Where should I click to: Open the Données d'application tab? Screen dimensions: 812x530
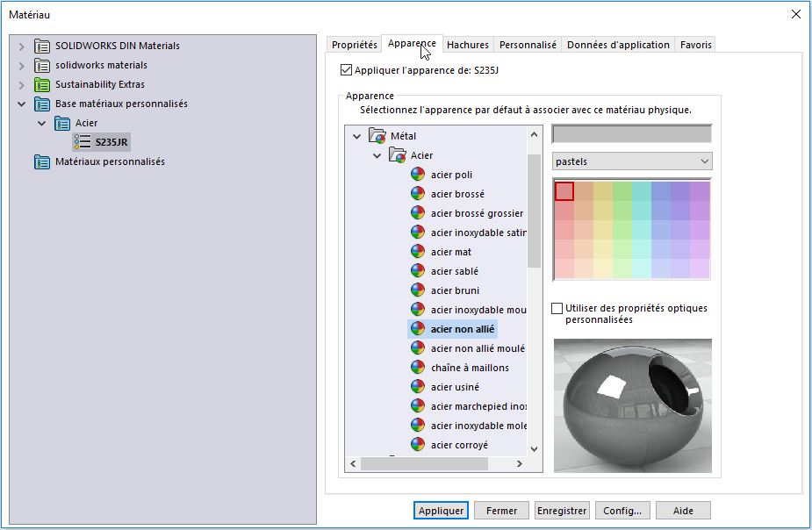618,45
